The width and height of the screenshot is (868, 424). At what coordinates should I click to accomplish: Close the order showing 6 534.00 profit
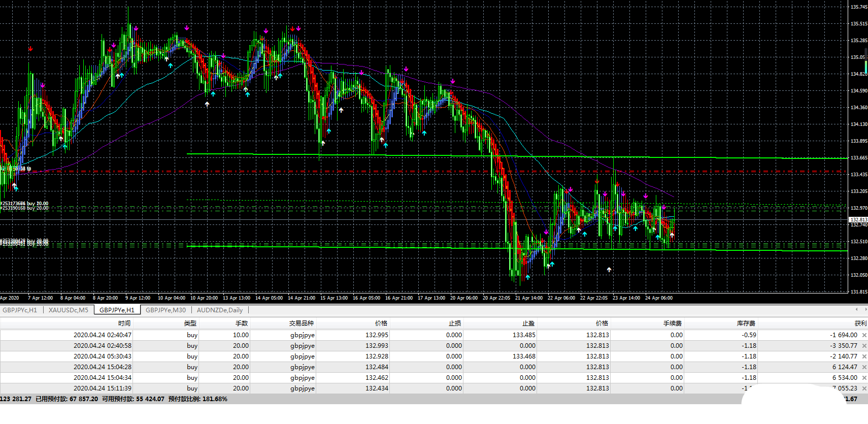coord(864,378)
